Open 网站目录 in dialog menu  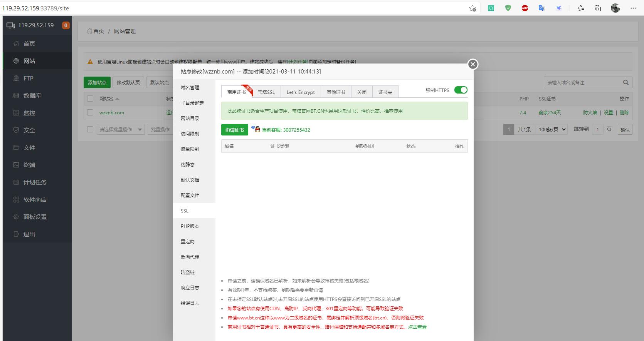click(x=194, y=118)
